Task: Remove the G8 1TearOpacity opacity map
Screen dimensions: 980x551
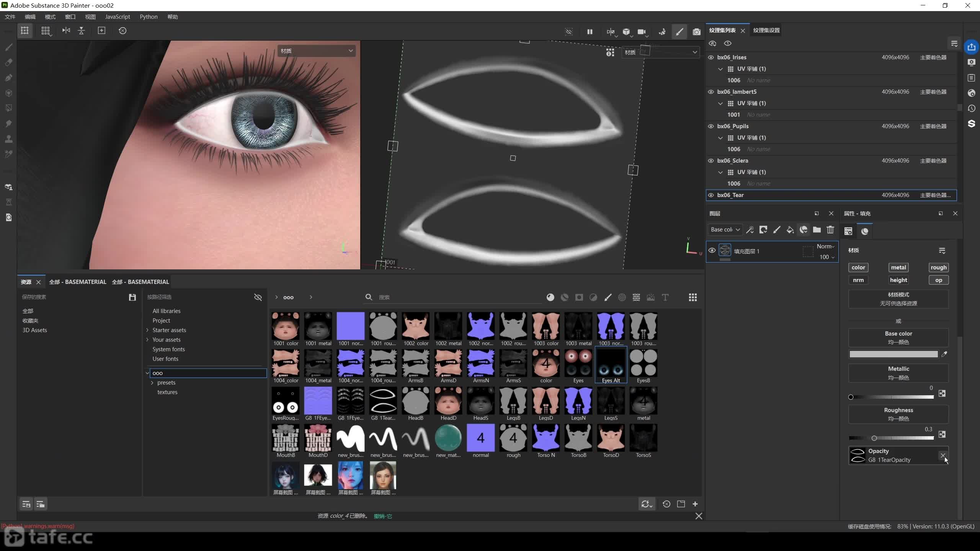Action: pyautogui.click(x=943, y=455)
